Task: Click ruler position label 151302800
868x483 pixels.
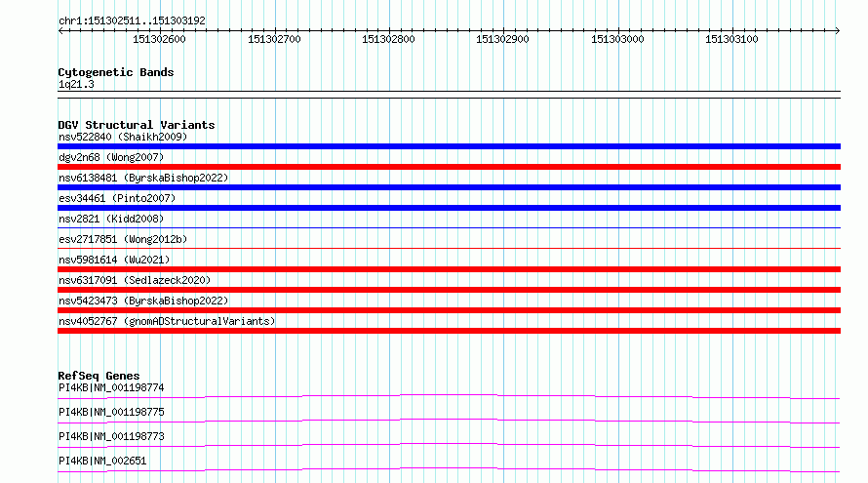Action: (x=388, y=39)
